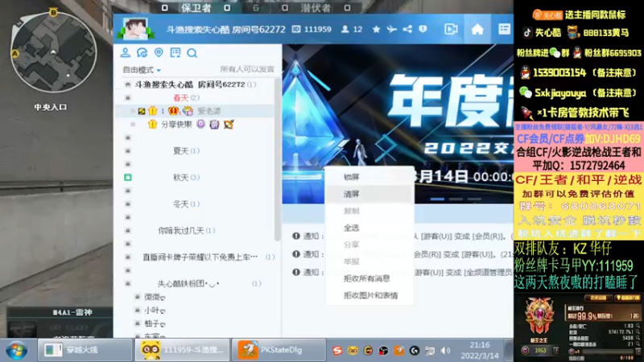644x362 pixels.
Task: Open Windows Start button
Action: [16, 350]
